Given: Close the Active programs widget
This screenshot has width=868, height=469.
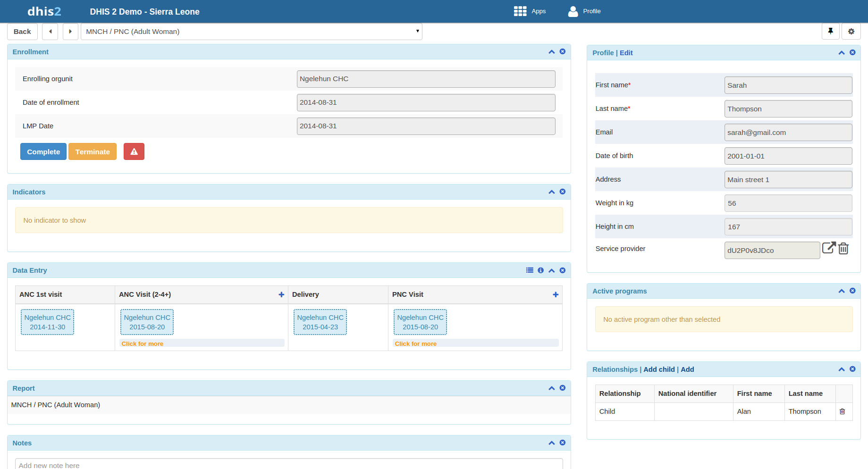Looking at the screenshot, I should [x=852, y=291].
